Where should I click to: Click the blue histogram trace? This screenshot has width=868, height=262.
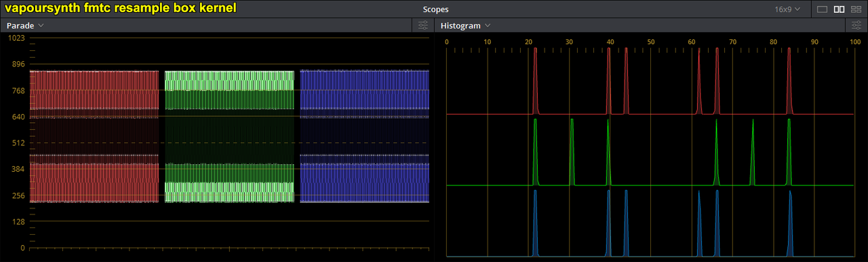click(650, 223)
